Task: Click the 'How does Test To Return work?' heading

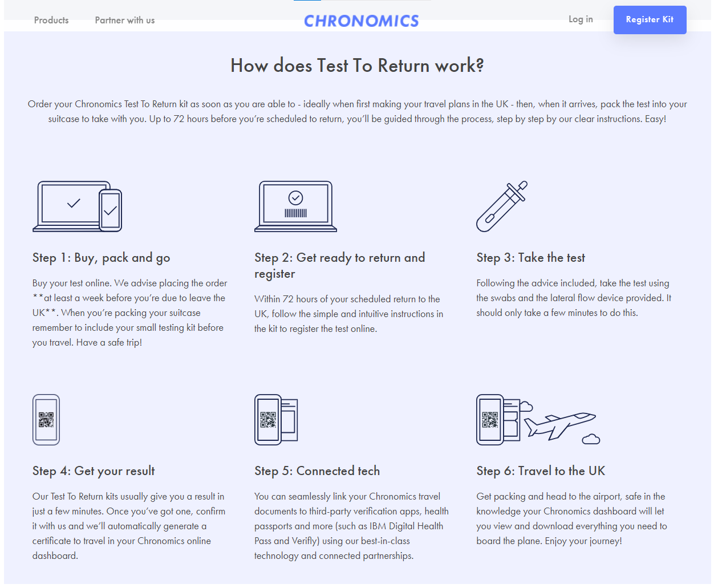Action: (x=357, y=66)
